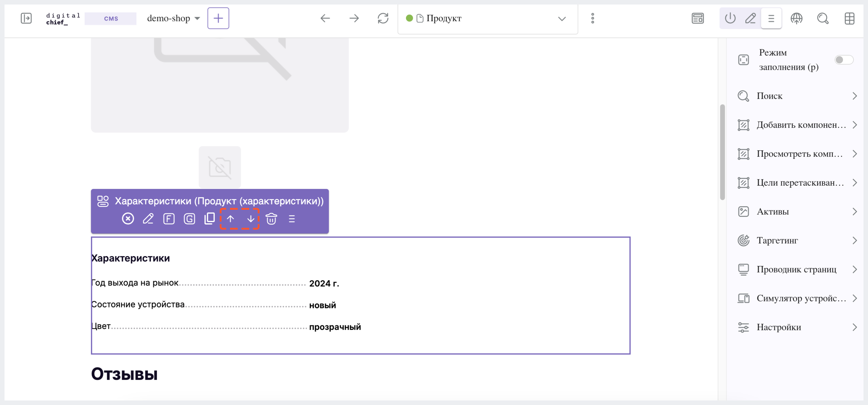Click the Настройки sliders icon
The image size is (868, 405).
pos(744,327)
